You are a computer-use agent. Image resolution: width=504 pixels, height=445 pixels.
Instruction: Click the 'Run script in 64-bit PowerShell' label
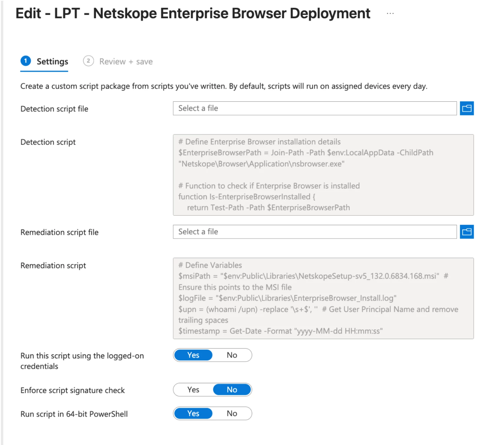point(74,414)
